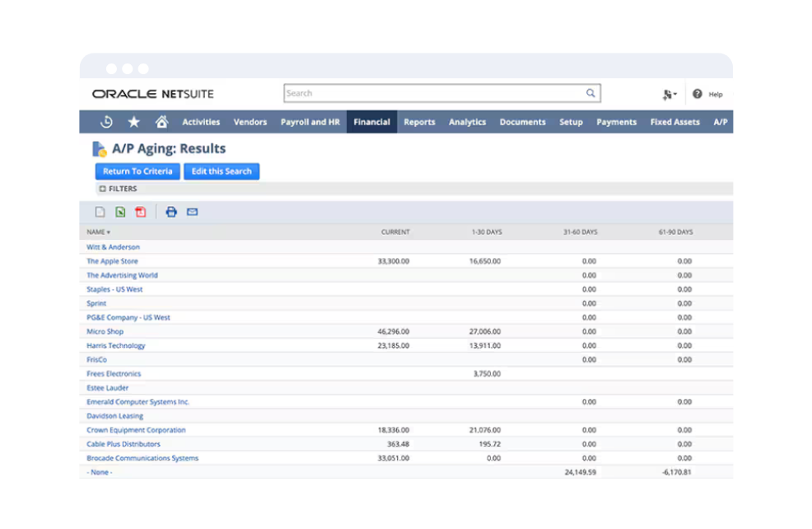Sort by the Name column header
812x529 pixels.
pos(98,232)
